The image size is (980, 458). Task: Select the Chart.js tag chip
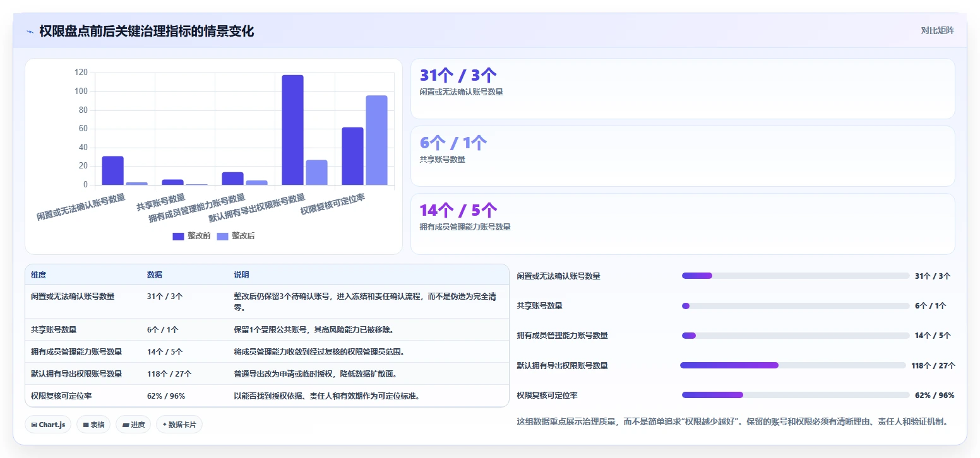coord(48,425)
